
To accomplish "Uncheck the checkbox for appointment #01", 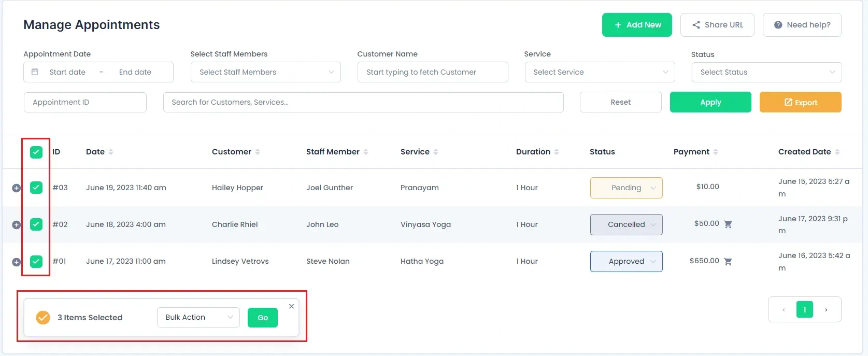I will [36, 261].
